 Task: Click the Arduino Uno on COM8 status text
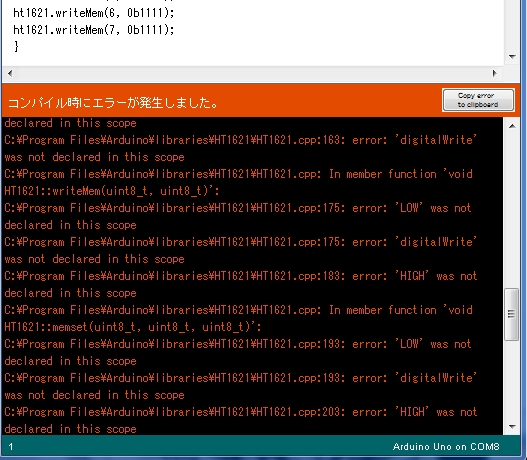(446, 447)
